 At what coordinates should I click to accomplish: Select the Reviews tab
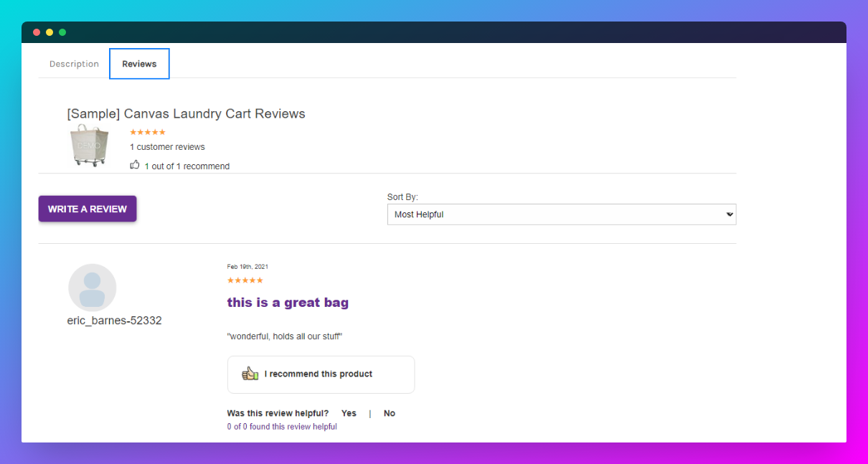click(x=139, y=64)
